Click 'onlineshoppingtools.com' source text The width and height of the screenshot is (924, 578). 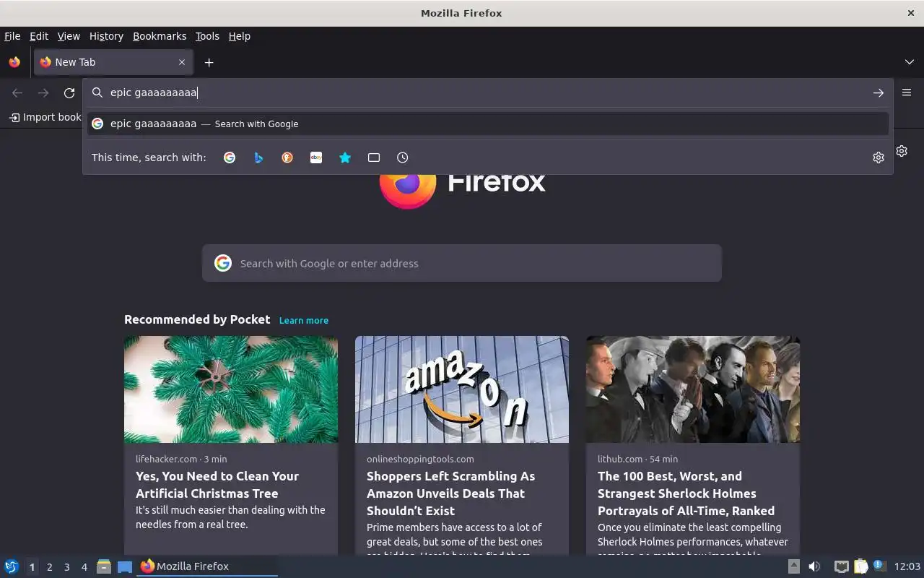point(420,459)
